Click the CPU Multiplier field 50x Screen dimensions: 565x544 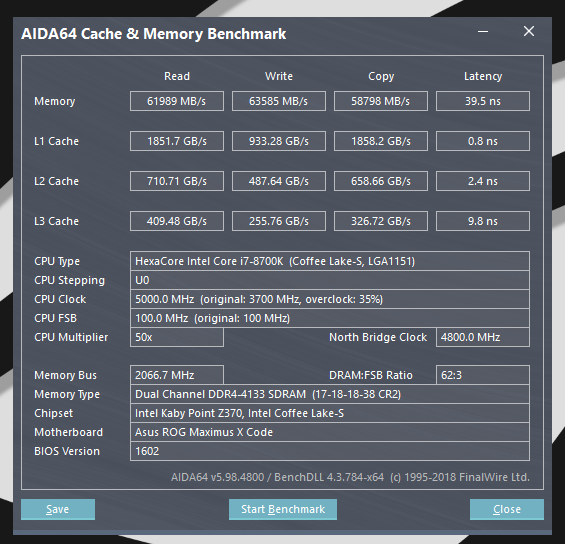[x=177, y=338]
